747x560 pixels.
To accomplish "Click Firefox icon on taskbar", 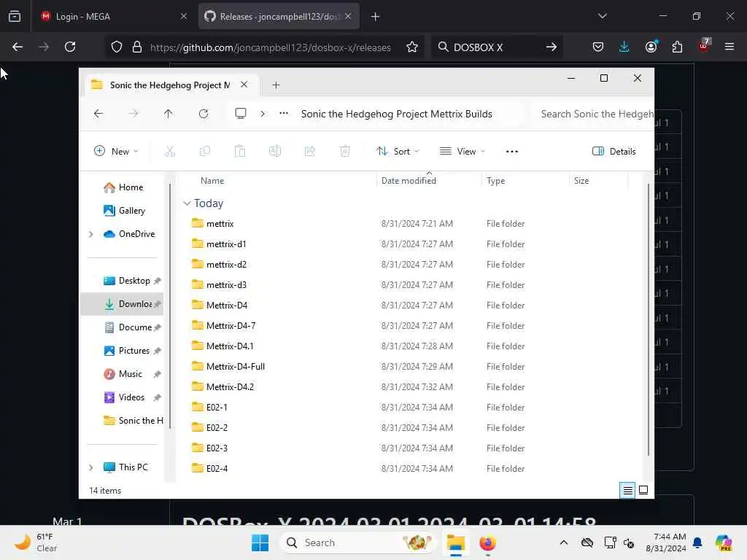I will (x=487, y=542).
